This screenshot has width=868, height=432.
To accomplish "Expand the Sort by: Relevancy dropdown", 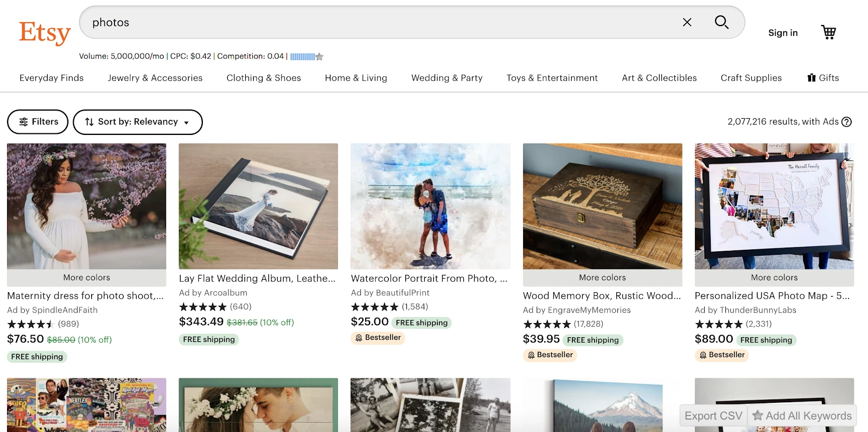I will coord(138,122).
